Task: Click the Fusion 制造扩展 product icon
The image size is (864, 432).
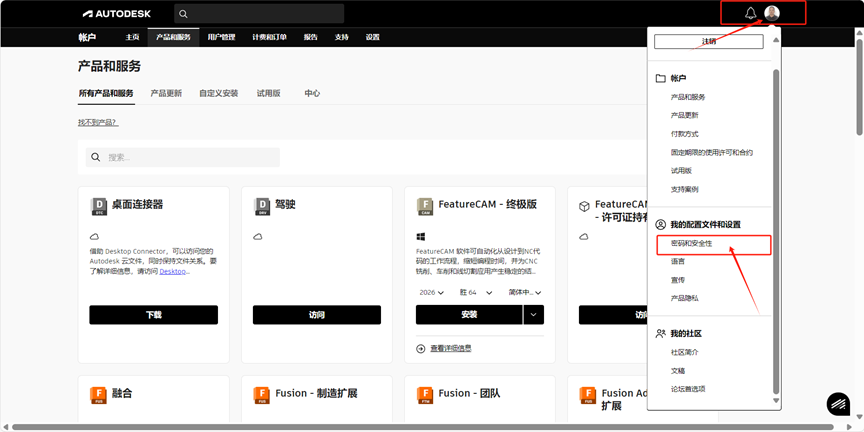Action: [x=262, y=395]
